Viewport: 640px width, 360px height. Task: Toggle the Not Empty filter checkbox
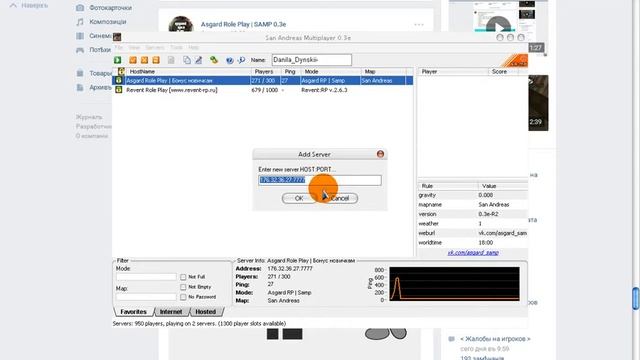tap(183, 287)
